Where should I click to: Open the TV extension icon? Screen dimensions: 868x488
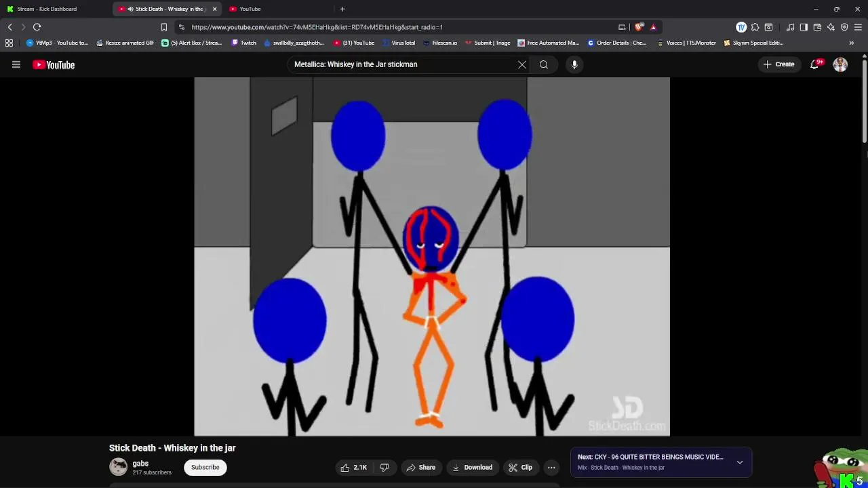pos(741,27)
